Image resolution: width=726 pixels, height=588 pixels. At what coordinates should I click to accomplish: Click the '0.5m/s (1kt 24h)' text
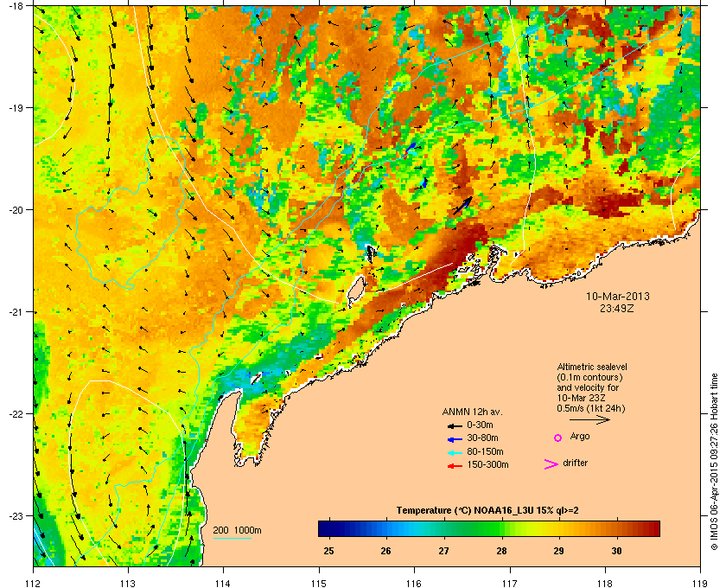(591, 409)
